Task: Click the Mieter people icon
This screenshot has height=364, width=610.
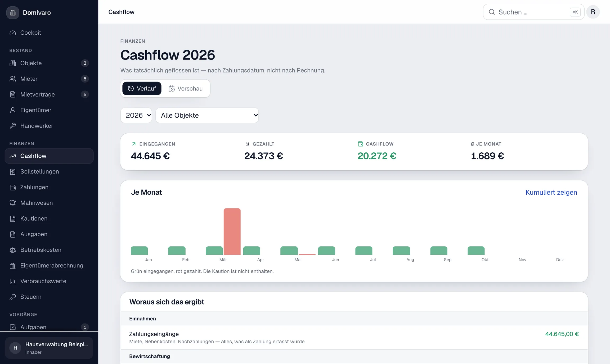Action: (x=13, y=79)
